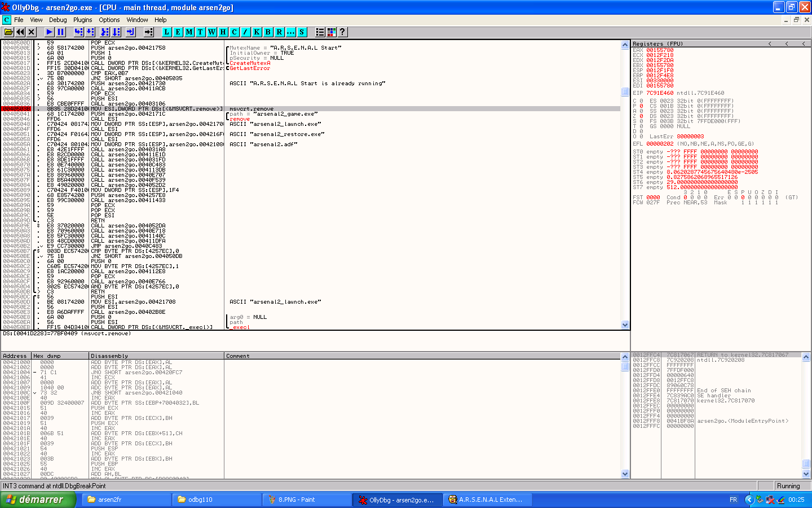Open the Plugins menu

pyautogui.click(x=82, y=20)
